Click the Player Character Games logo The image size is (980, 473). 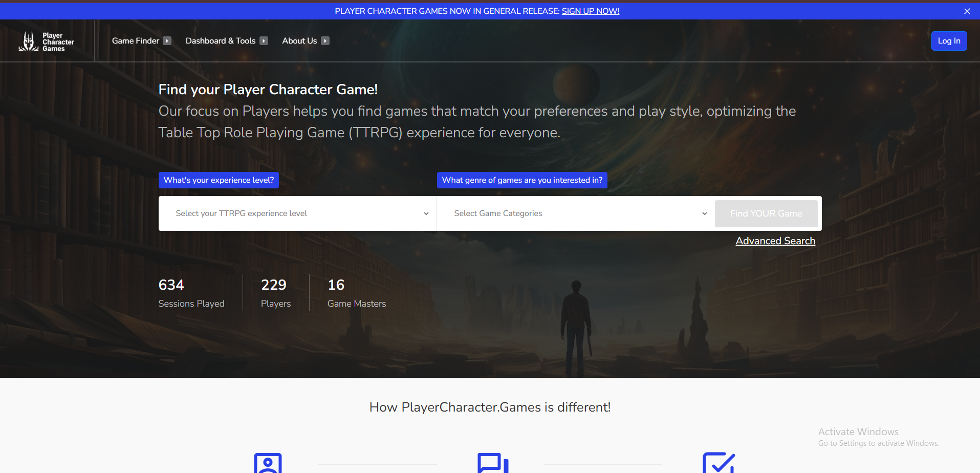(47, 41)
